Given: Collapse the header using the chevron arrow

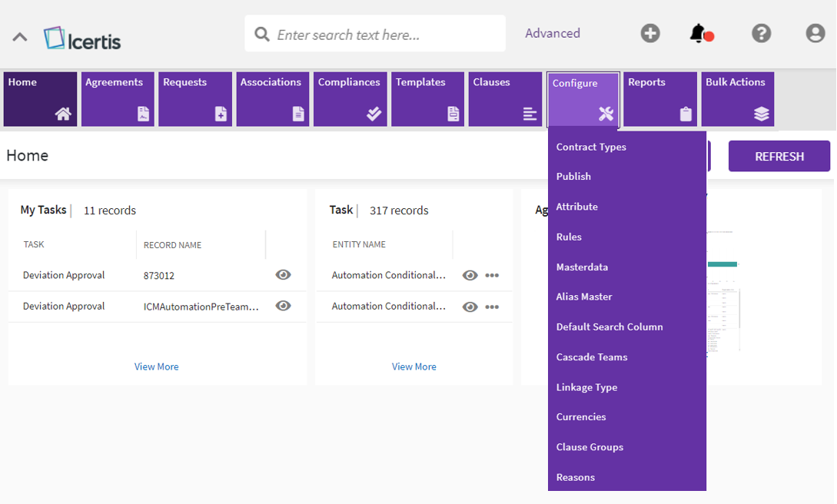Looking at the screenshot, I should click(x=20, y=37).
